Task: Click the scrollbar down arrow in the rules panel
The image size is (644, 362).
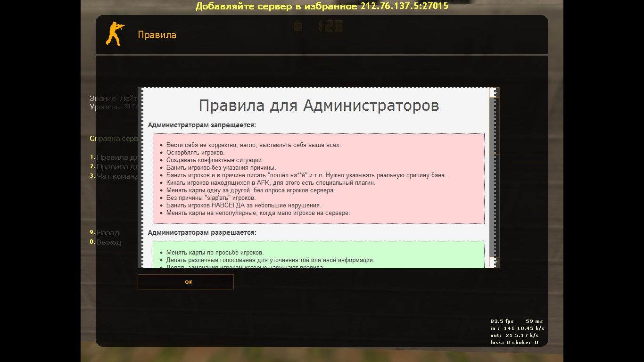Action: tap(494, 262)
